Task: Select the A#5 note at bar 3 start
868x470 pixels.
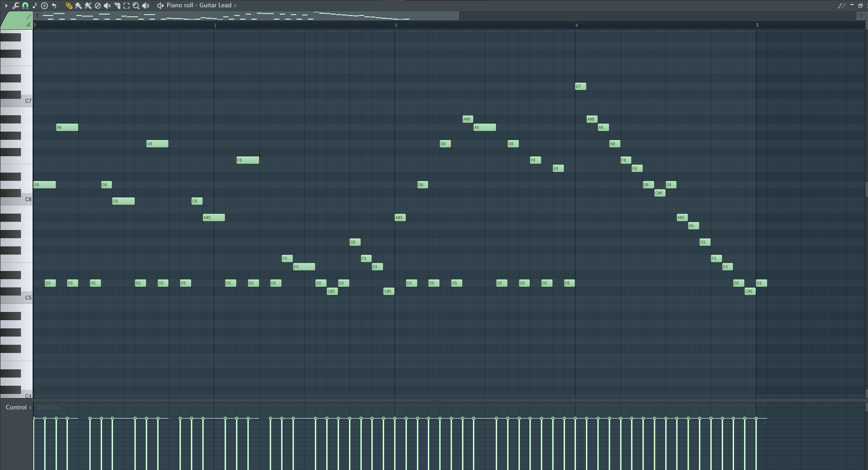Action: [400, 217]
